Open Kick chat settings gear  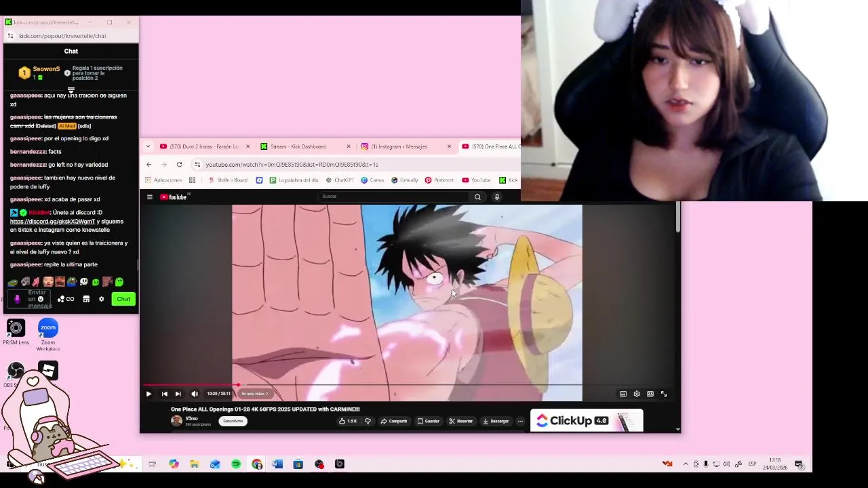(x=102, y=299)
